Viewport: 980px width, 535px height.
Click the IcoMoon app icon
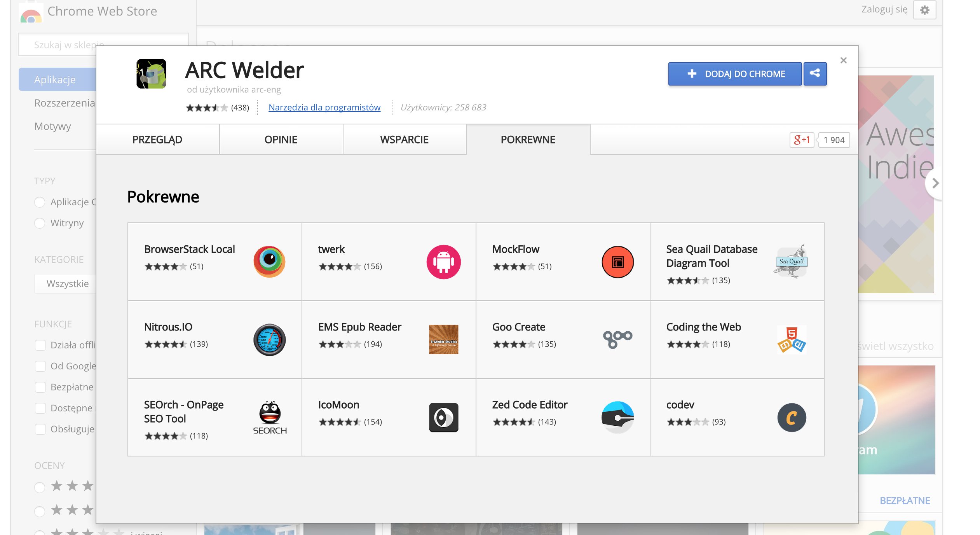pos(443,417)
